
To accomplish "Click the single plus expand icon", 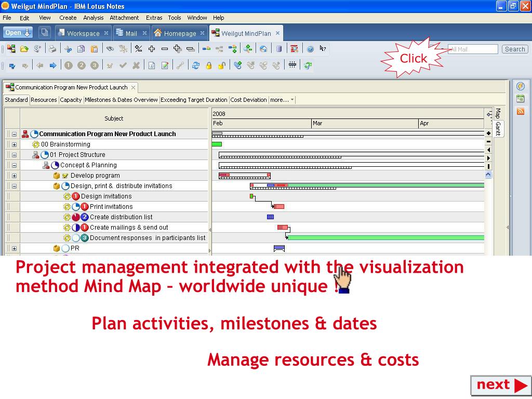I will [x=152, y=49].
